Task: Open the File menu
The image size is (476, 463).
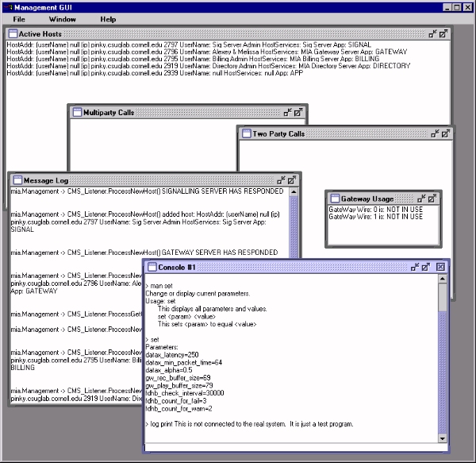Action: pyautogui.click(x=19, y=18)
